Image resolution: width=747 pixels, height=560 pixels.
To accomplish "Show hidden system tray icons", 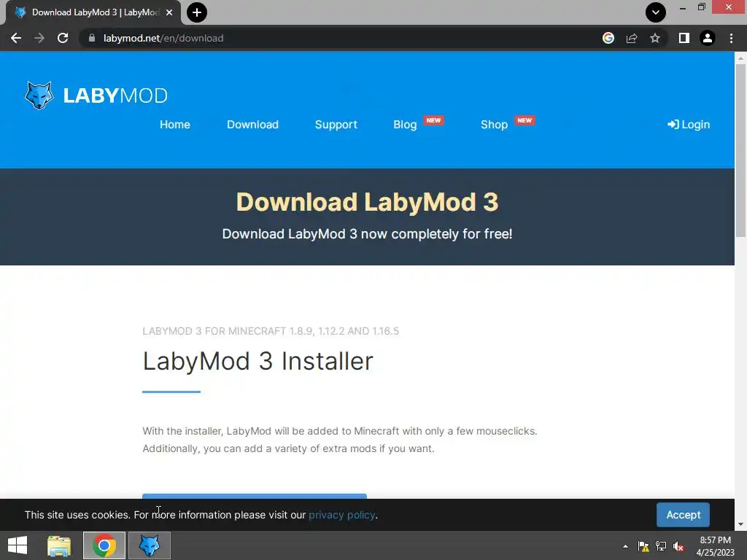I will pyautogui.click(x=625, y=546).
